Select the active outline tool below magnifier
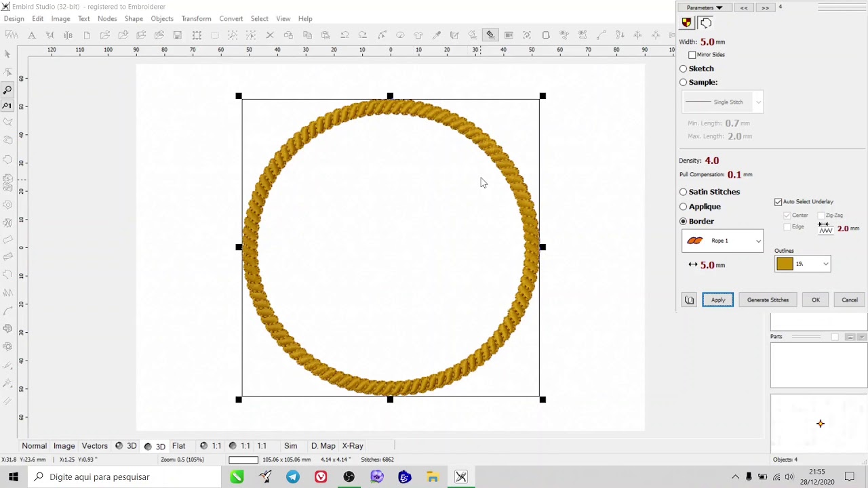Viewport: 868px width, 488px height. click(7, 106)
